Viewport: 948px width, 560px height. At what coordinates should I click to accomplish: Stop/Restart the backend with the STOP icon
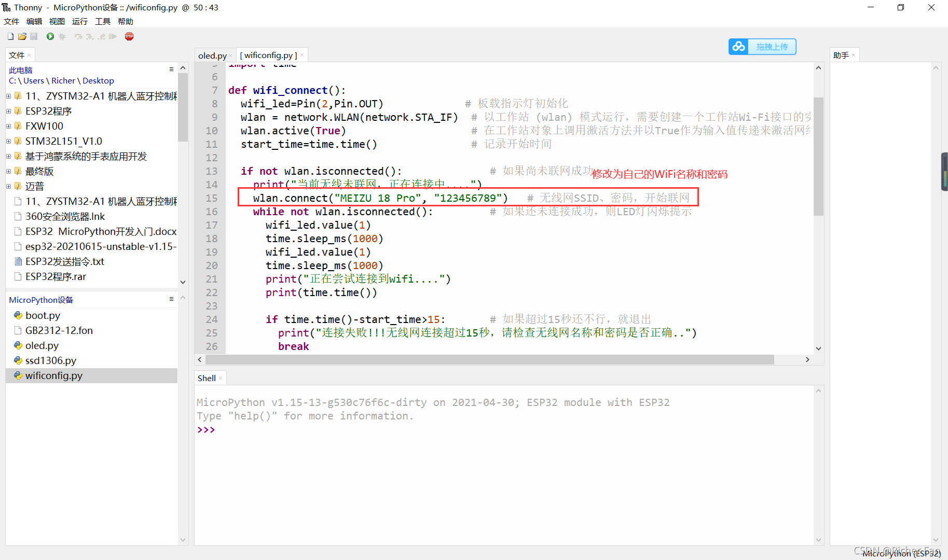pyautogui.click(x=129, y=36)
